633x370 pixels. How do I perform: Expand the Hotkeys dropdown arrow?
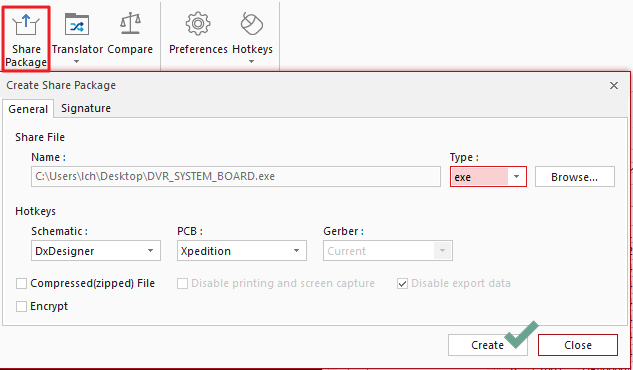[x=252, y=62]
